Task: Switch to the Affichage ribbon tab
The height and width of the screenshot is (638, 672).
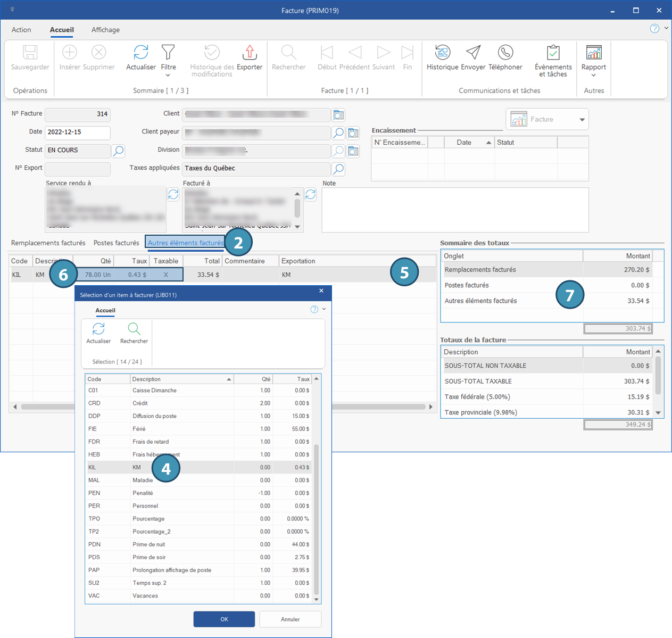Action: click(105, 30)
